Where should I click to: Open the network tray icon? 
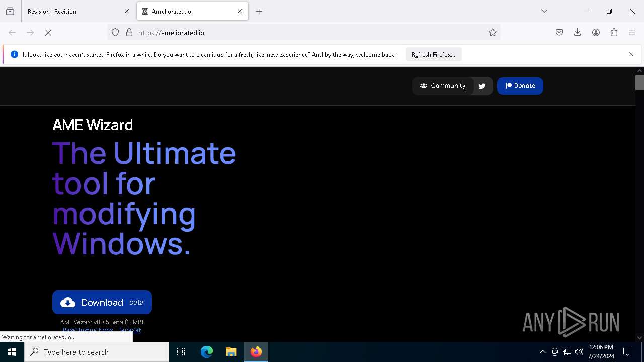coord(567,352)
